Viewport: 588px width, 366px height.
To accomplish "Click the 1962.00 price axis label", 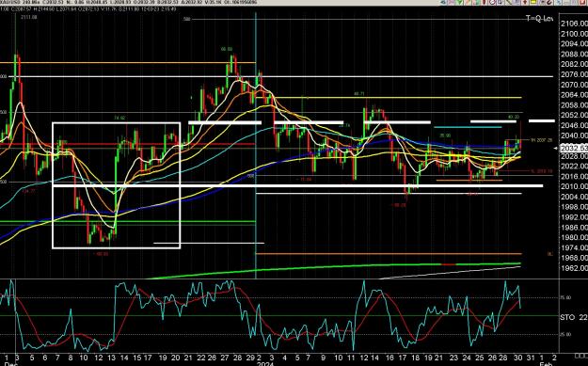I will tap(574, 268).
